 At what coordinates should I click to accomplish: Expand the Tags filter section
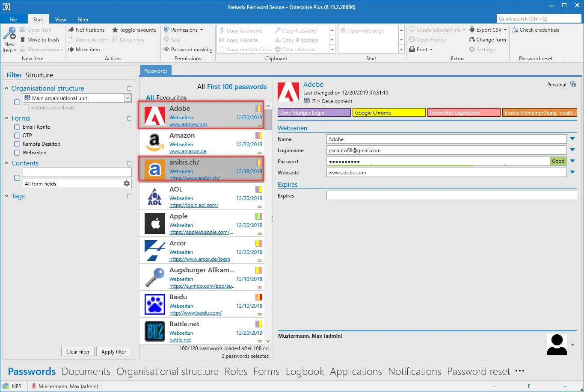(7, 196)
